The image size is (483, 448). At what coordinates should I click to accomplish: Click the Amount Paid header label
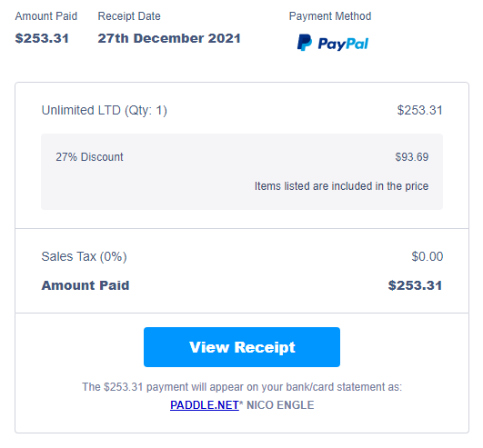tap(46, 16)
